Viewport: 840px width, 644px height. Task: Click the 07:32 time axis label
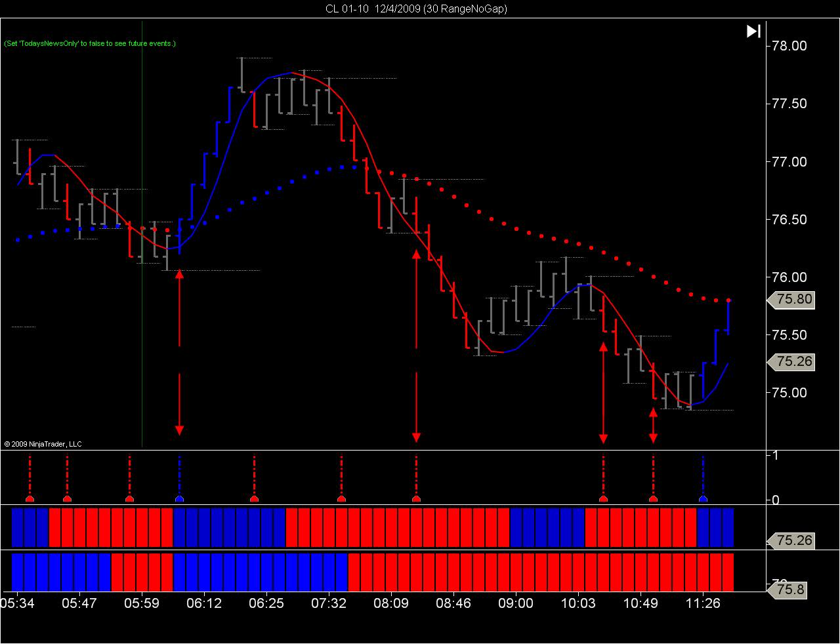tap(329, 603)
